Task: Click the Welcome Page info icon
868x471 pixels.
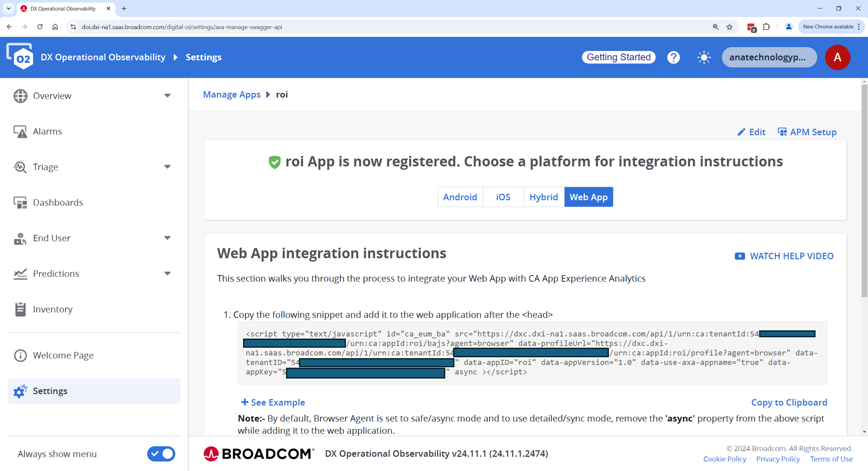Action: point(20,355)
